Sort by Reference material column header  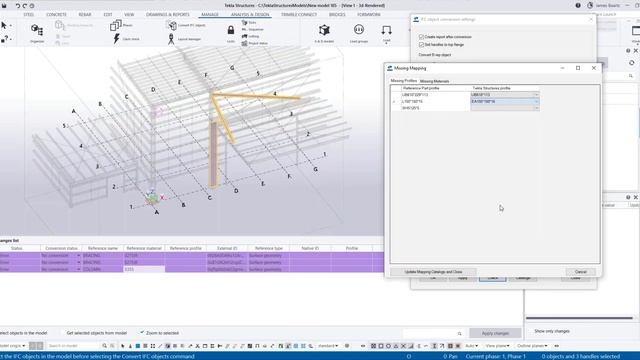144,248
